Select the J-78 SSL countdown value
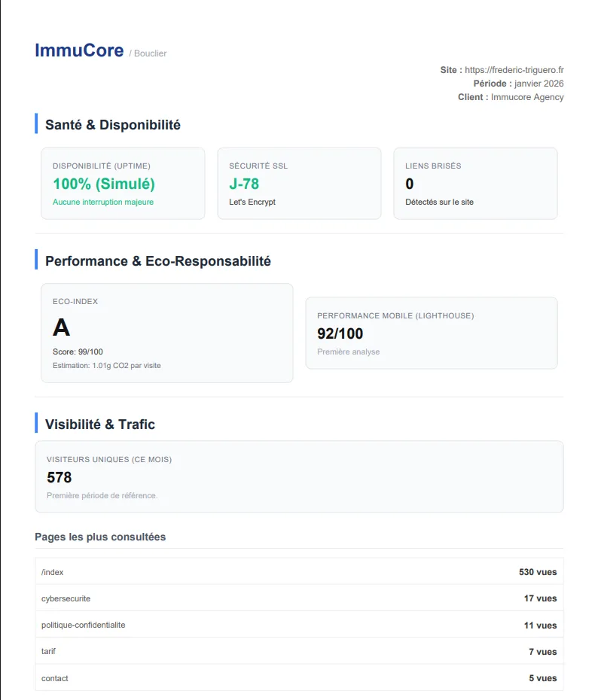The image size is (598, 700). point(244,184)
